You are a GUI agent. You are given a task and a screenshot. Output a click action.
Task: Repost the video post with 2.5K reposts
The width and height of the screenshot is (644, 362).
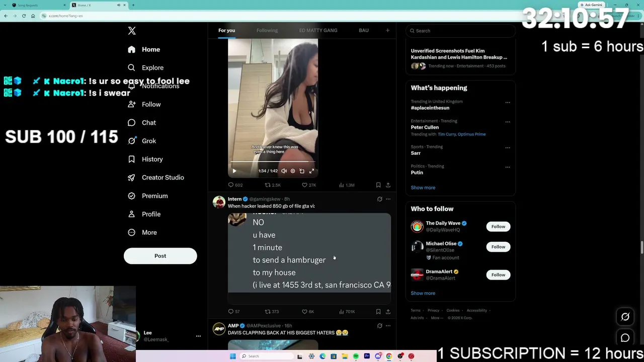[272, 185]
